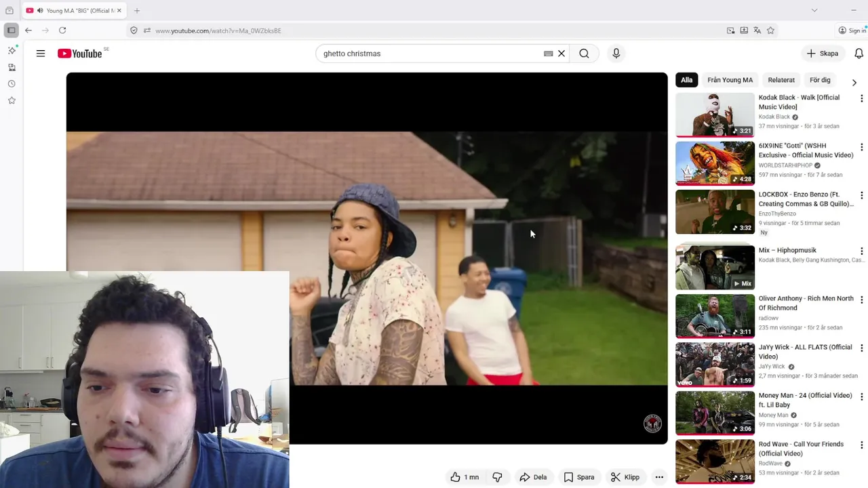The width and height of the screenshot is (868, 488).
Task: Open bookmarks star icon in sidebar
Action: click(12, 100)
